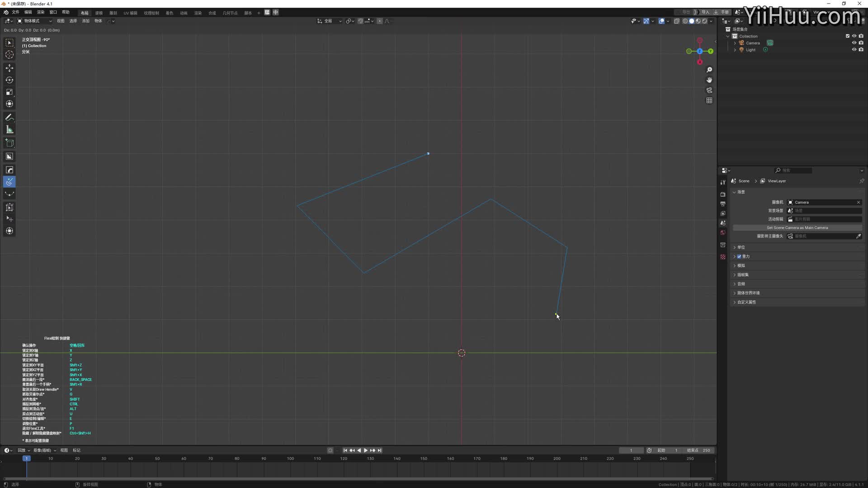Select the Move tool in toolbar
Screen dimensions: 868x488
point(9,68)
